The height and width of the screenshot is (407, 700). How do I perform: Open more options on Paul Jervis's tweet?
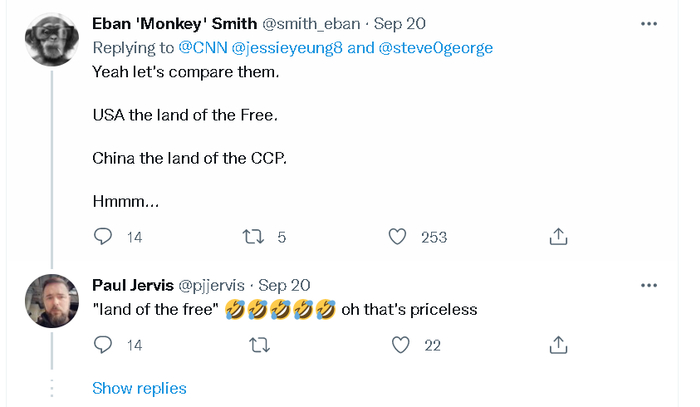coord(648,285)
